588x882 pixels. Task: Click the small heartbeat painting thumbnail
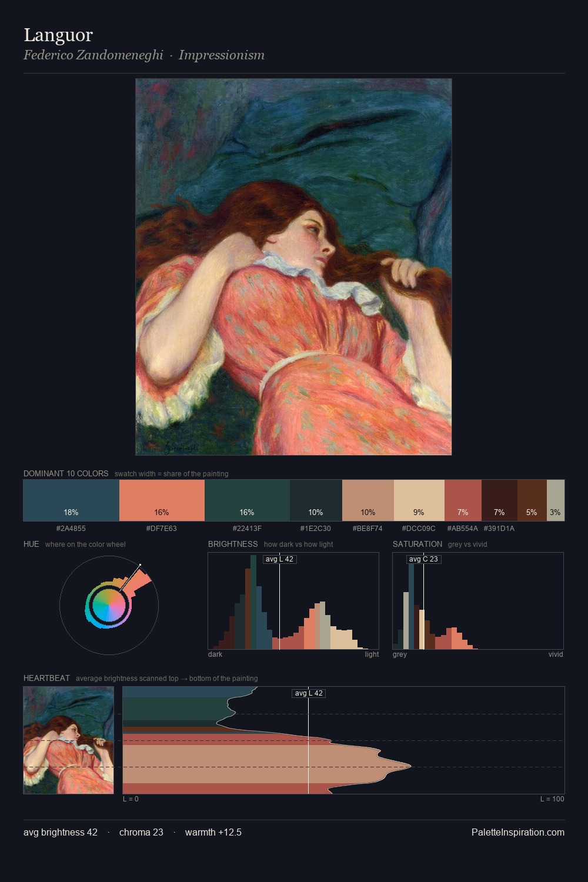(68, 740)
